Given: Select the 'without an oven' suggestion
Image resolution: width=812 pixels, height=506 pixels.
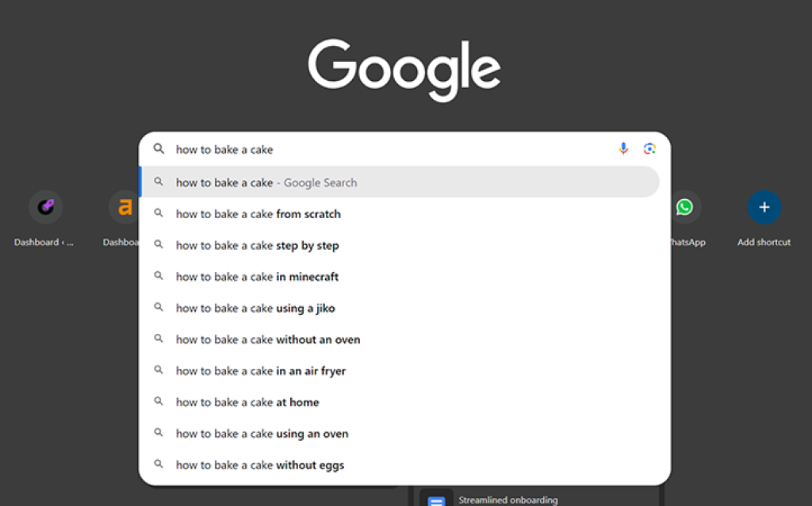Looking at the screenshot, I should 268,339.
